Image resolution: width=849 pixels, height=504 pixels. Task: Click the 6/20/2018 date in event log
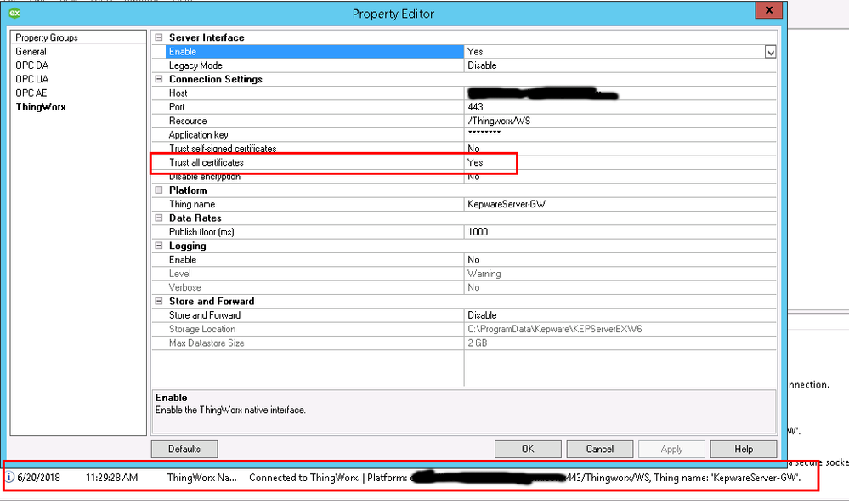38,478
